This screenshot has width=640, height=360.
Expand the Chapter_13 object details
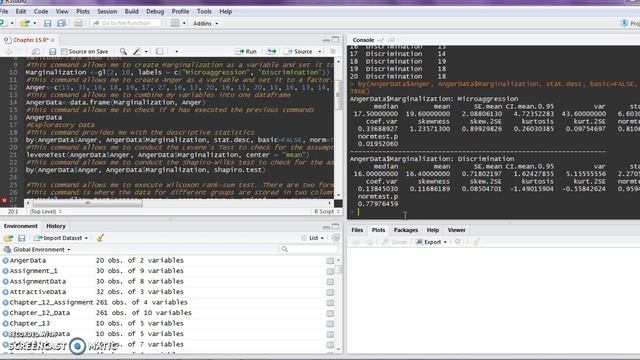(5, 324)
